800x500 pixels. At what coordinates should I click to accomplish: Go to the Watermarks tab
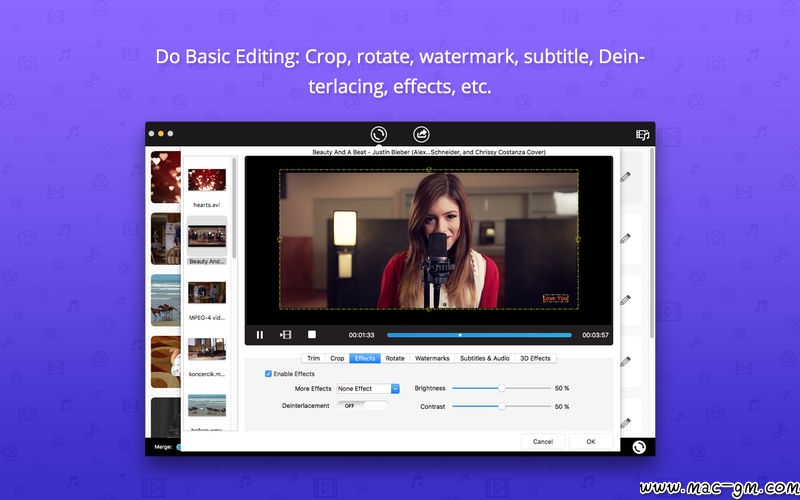point(432,358)
